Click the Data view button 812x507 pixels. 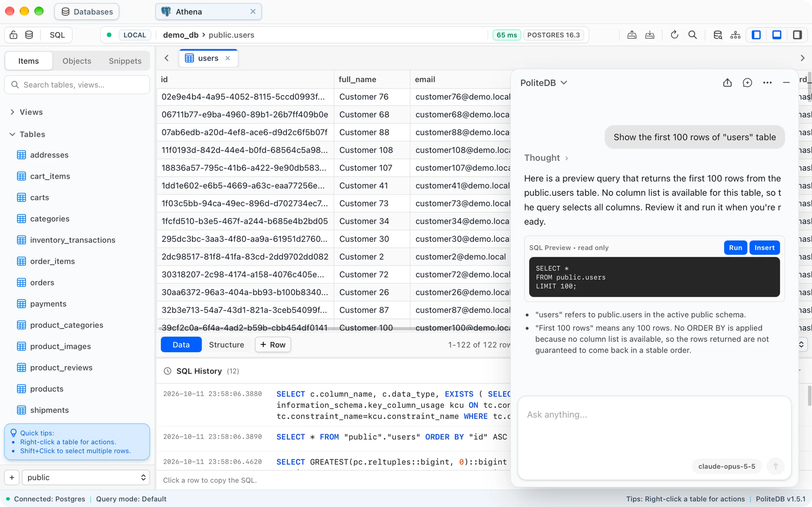[181, 344]
